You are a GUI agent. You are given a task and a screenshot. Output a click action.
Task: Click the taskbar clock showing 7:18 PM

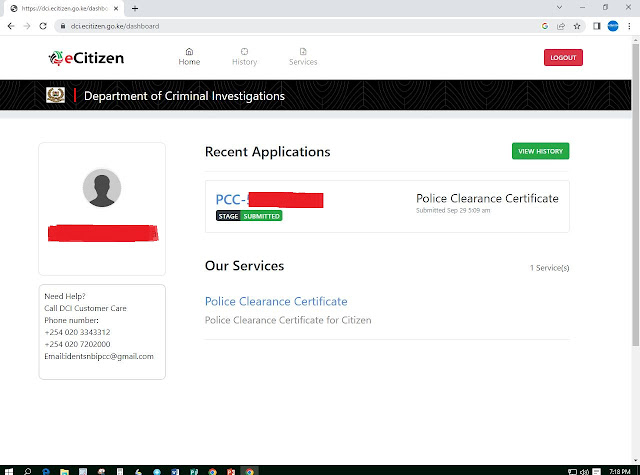tap(620, 472)
